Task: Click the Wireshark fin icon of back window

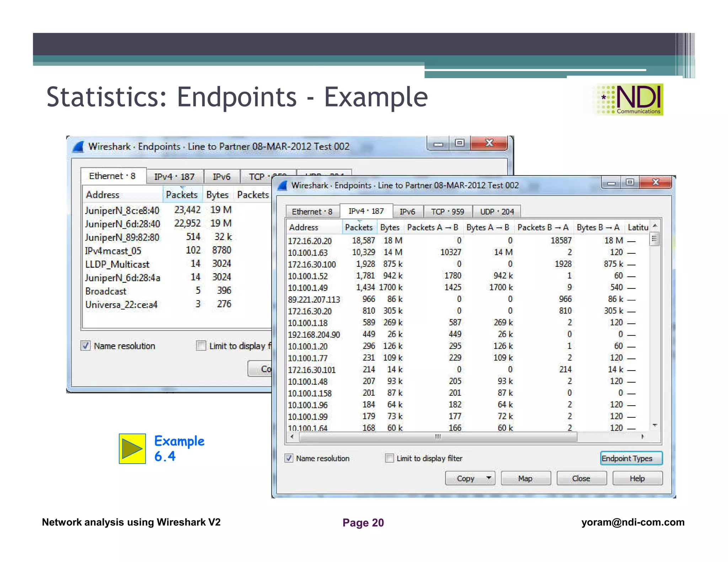Action: (x=78, y=147)
